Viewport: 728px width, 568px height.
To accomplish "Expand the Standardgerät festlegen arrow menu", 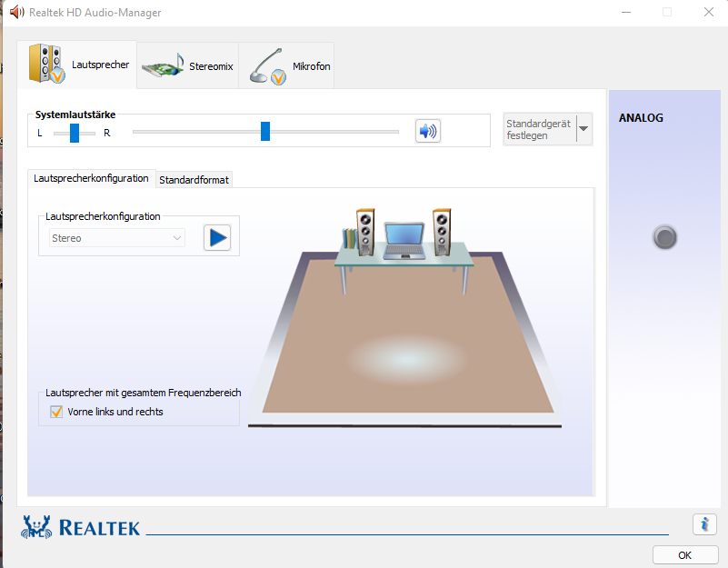I will tap(584, 129).
